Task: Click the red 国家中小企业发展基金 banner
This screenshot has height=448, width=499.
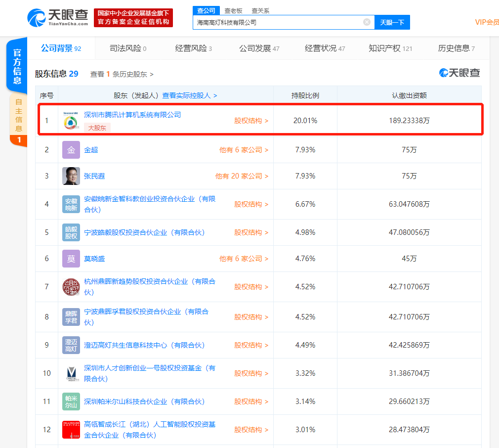Action: point(133,17)
